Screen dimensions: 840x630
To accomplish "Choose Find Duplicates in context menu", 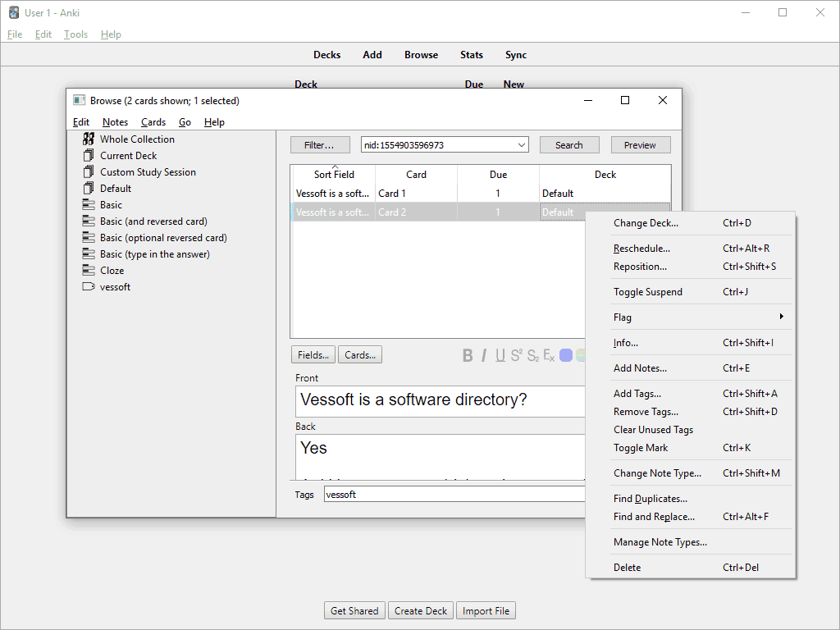I will click(690, 499).
